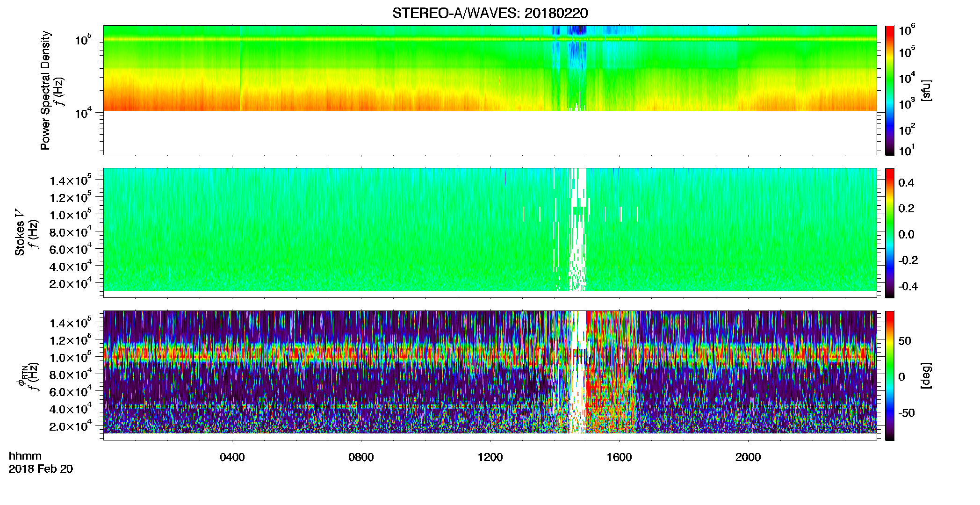Click the 0.0 tick on Stokes colorbar
The image size is (980, 505).
[906, 234]
